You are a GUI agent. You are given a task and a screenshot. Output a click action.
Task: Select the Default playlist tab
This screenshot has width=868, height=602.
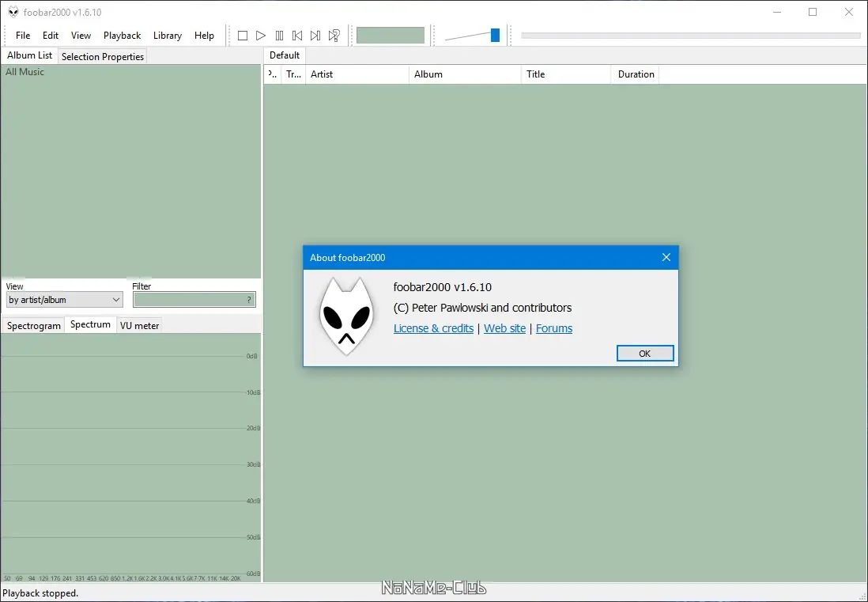click(285, 55)
